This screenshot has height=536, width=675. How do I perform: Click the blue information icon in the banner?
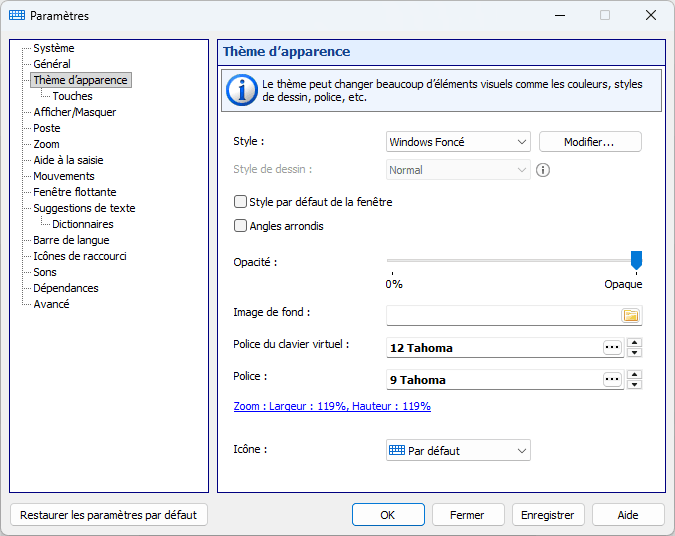pyautogui.click(x=242, y=90)
